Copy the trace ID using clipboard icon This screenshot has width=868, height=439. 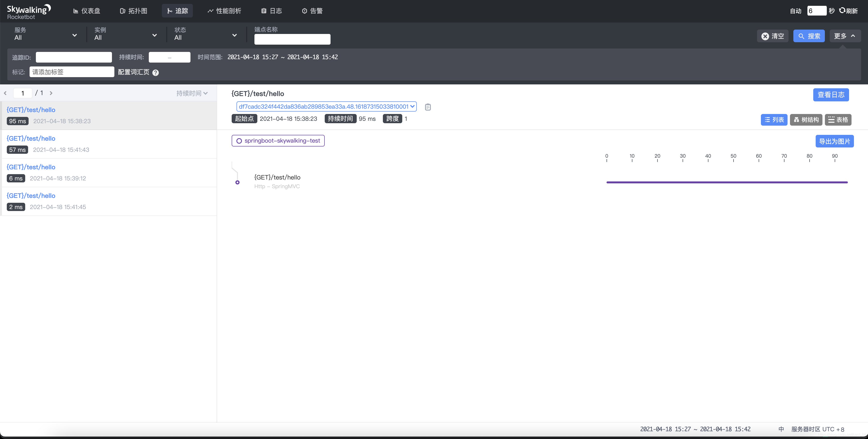click(x=428, y=107)
